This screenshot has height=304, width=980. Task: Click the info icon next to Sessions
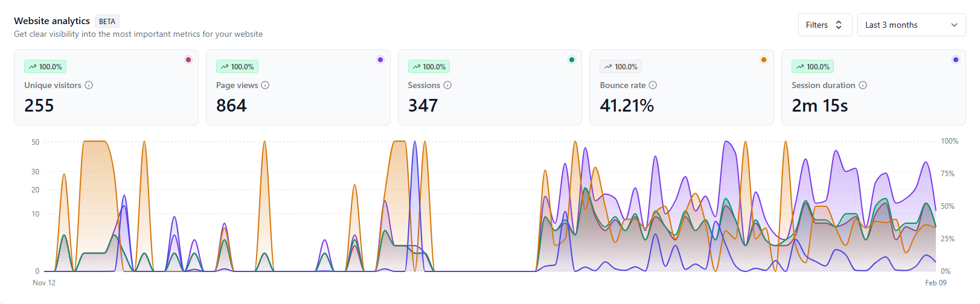pos(447,85)
